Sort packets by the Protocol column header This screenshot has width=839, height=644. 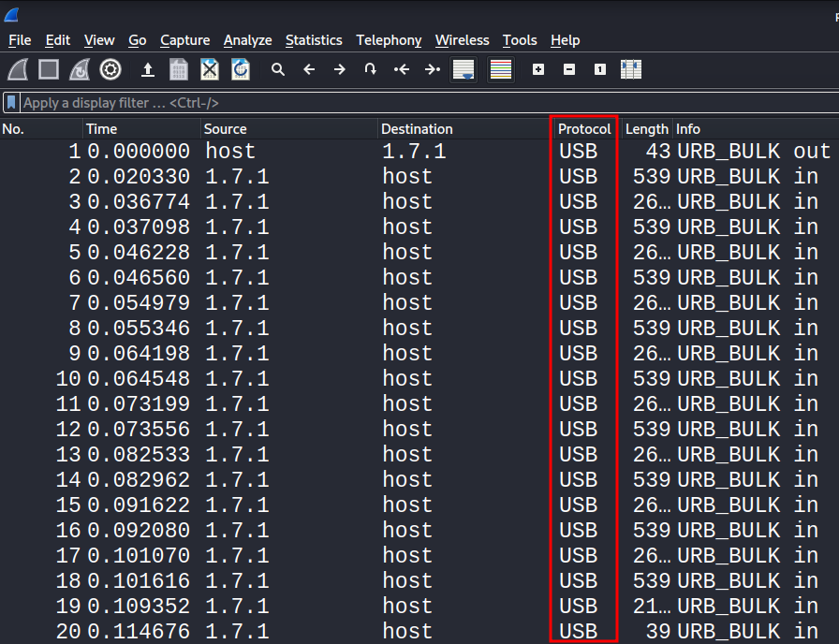tap(583, 129)
